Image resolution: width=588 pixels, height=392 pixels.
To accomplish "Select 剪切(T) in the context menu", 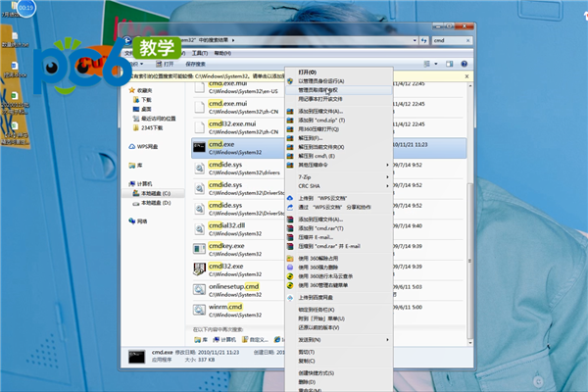I will click(x=307, y=352).
